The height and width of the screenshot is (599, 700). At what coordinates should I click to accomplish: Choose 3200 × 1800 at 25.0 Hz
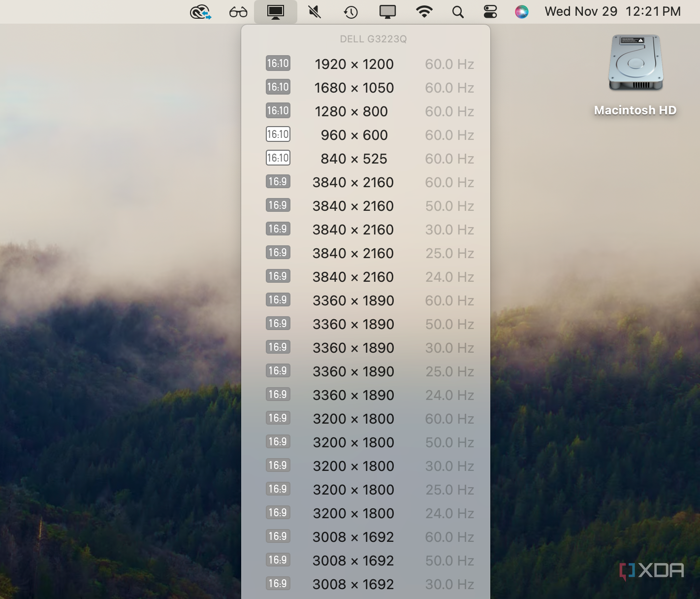(366, 490)
